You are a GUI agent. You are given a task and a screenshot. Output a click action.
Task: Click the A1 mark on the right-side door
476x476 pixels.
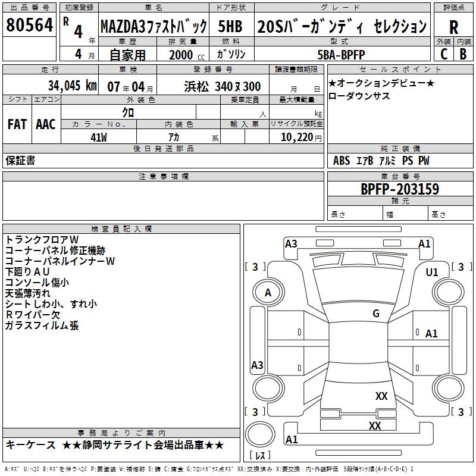point(431,334)
